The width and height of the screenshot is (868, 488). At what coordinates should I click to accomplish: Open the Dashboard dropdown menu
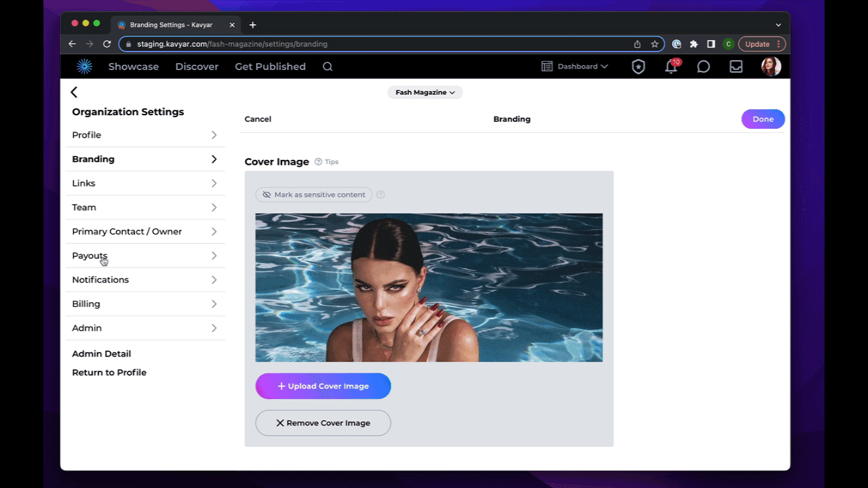(x=574, y=66)
